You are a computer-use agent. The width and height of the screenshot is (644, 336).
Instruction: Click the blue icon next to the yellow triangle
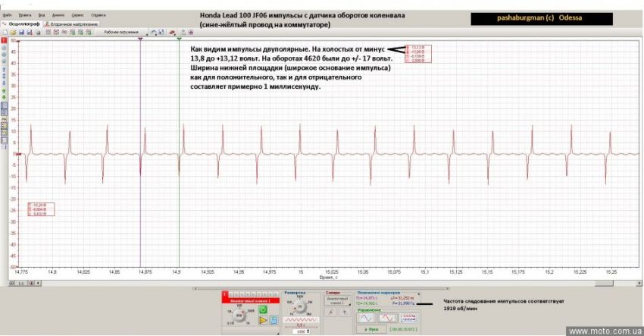tap(274, 320)
